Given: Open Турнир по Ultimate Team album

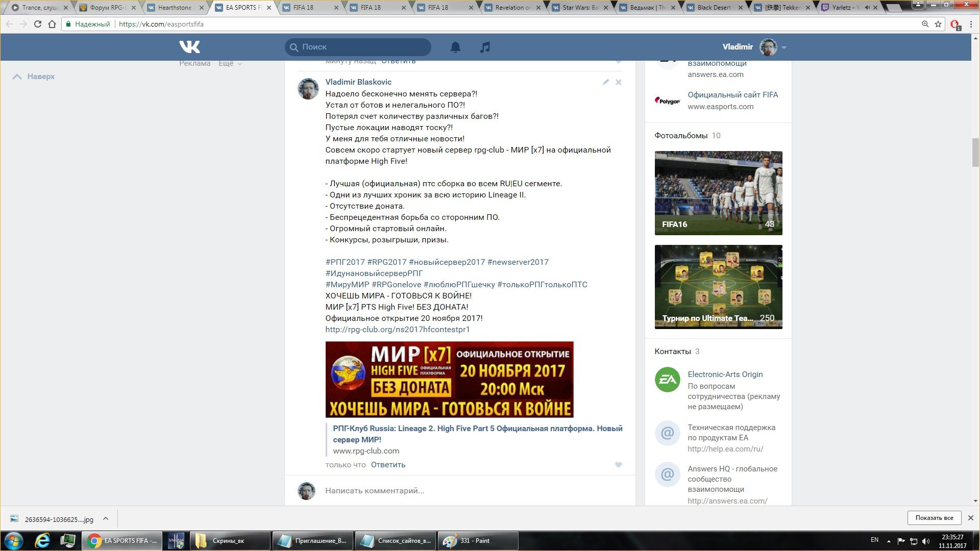Looking at the screenshot, I should tap(718, 287).
